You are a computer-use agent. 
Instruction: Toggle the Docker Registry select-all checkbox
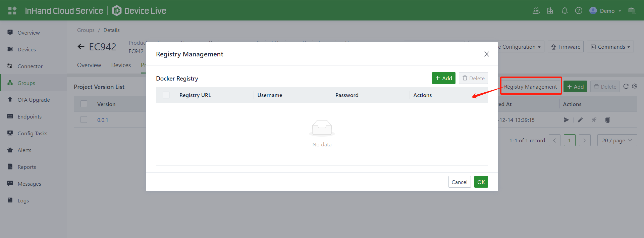coord(166,95)
